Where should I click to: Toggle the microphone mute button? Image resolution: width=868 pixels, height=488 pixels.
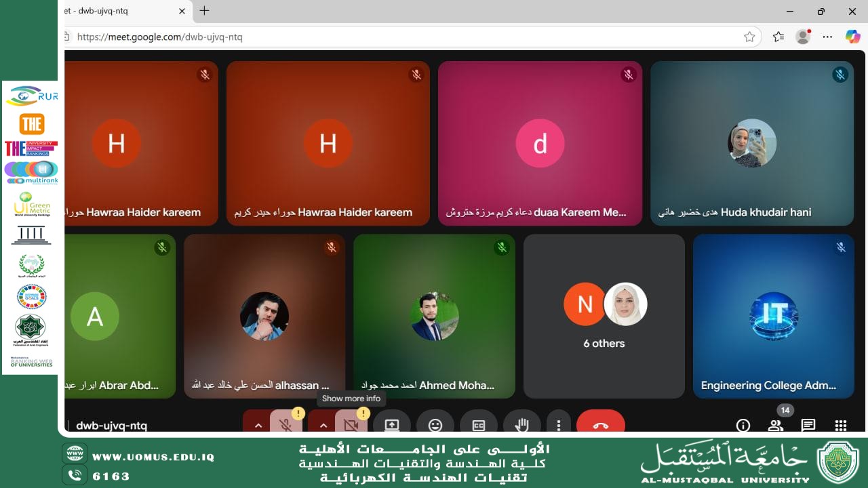[x=286, y=424]
